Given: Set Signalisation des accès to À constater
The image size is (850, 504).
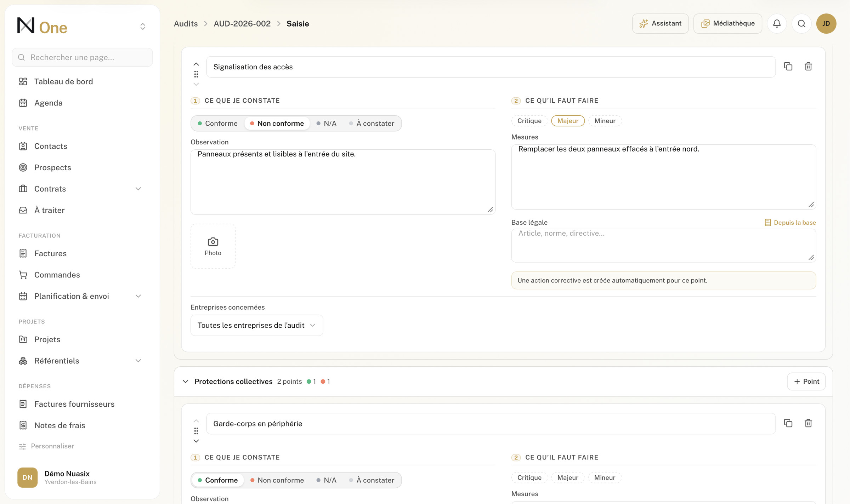Looking at the screenshot, I should [372, 123].
